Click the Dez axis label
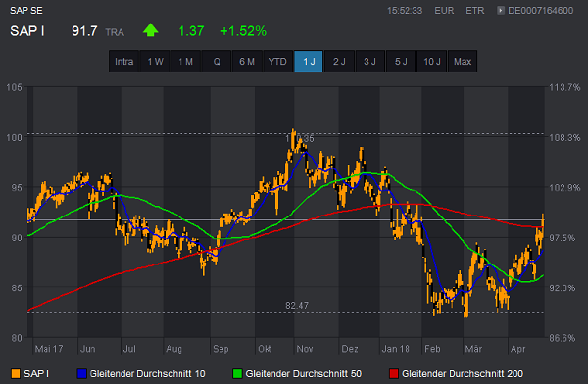 tap(350, 349)
